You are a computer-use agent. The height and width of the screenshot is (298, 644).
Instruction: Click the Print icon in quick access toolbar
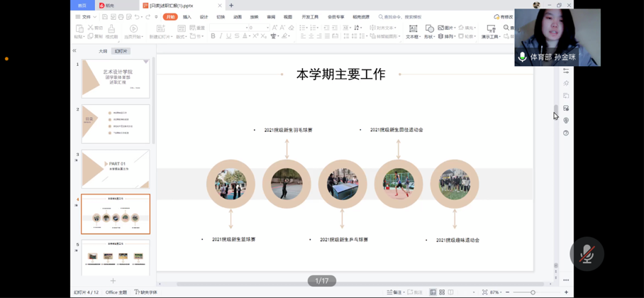pyautogui.click(x=121, y=17)
